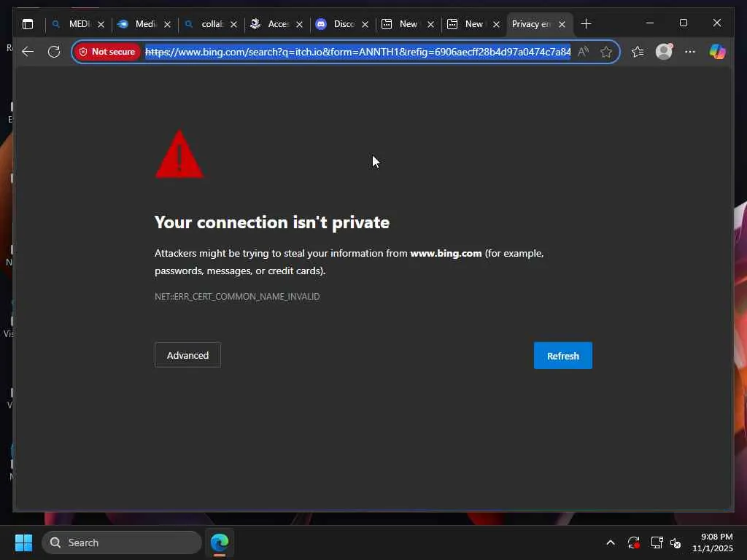Close the Discord tab
The height and width of the screenshot is (560, 747).
tap(365, 24)
